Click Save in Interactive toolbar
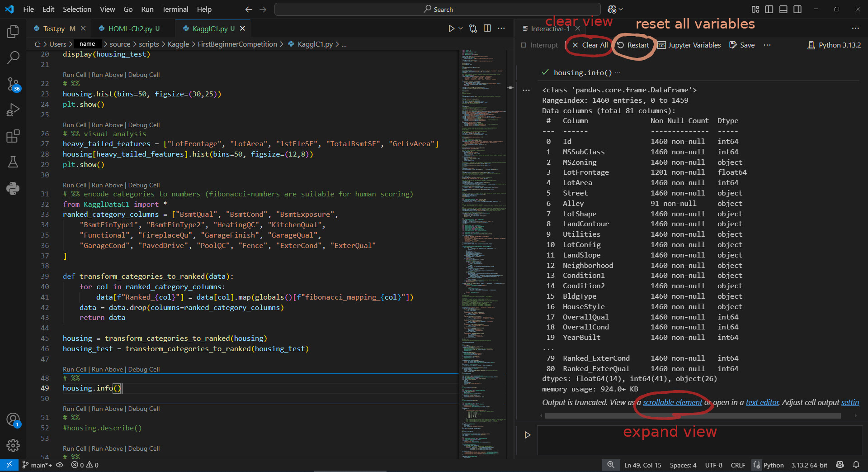 click(742, 45)
